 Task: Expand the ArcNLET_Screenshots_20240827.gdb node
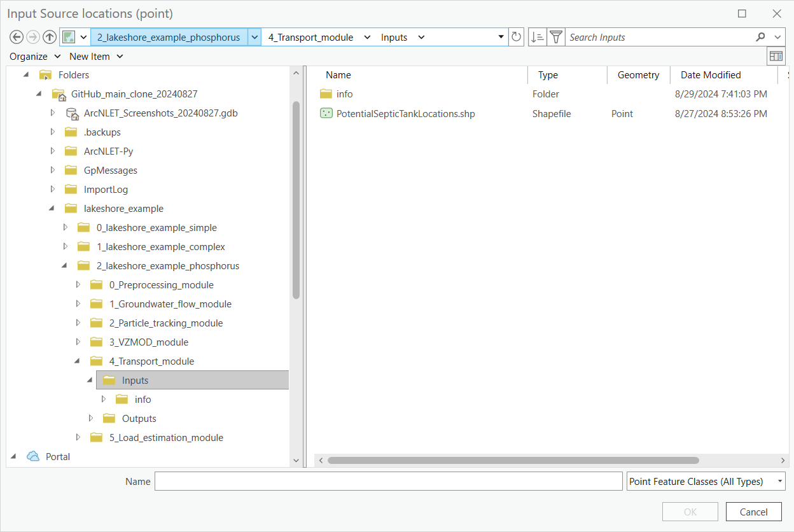(x=53, y=113)
